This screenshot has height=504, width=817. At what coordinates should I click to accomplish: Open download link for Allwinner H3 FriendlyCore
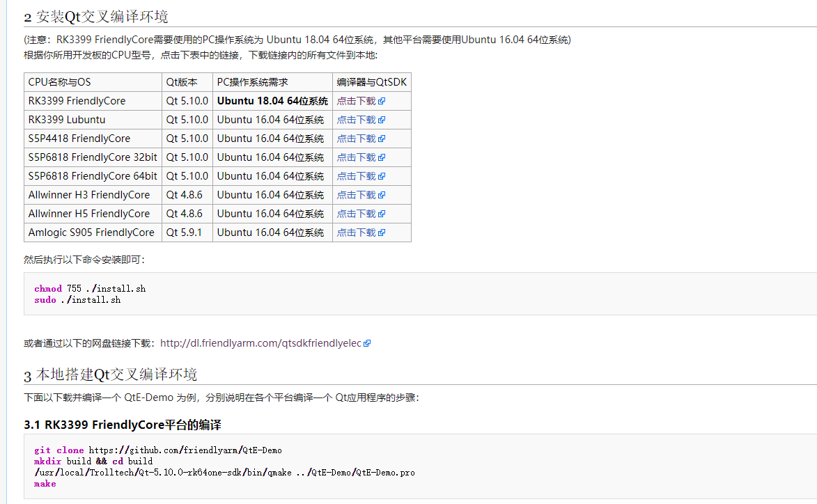click(357, 195)
